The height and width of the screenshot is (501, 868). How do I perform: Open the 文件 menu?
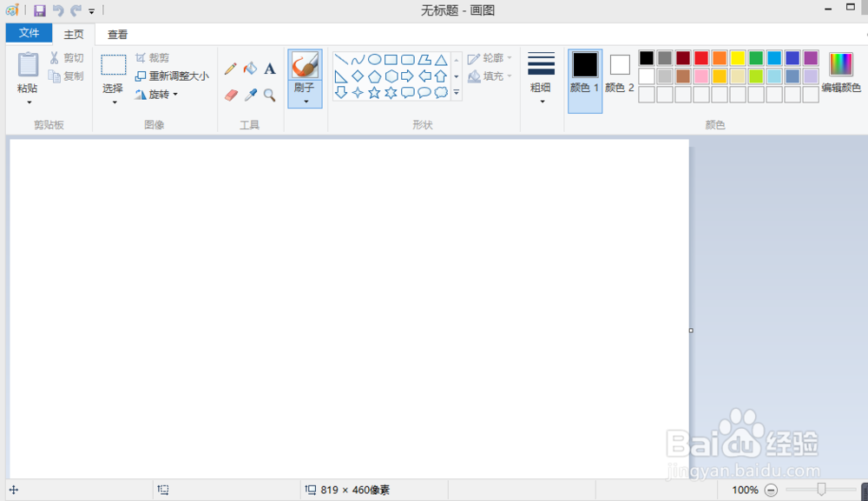tap(29, 33)
